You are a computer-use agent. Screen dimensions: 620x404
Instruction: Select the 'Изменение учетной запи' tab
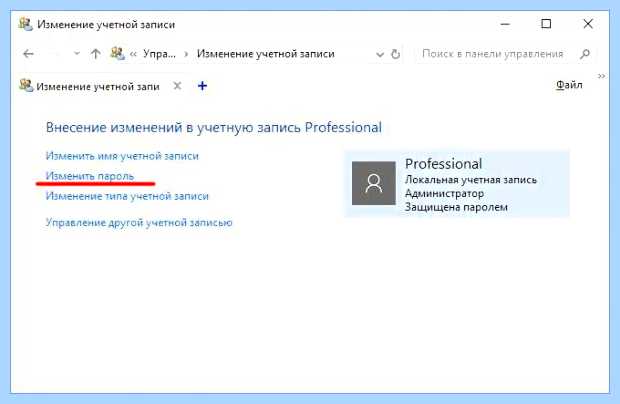tap(98, 86)
